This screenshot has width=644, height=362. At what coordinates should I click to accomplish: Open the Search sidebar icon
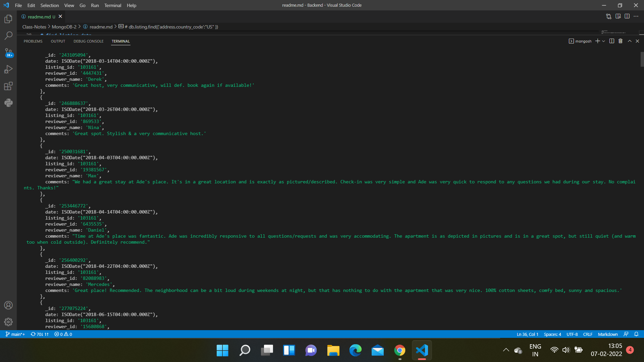click(8, 36)
